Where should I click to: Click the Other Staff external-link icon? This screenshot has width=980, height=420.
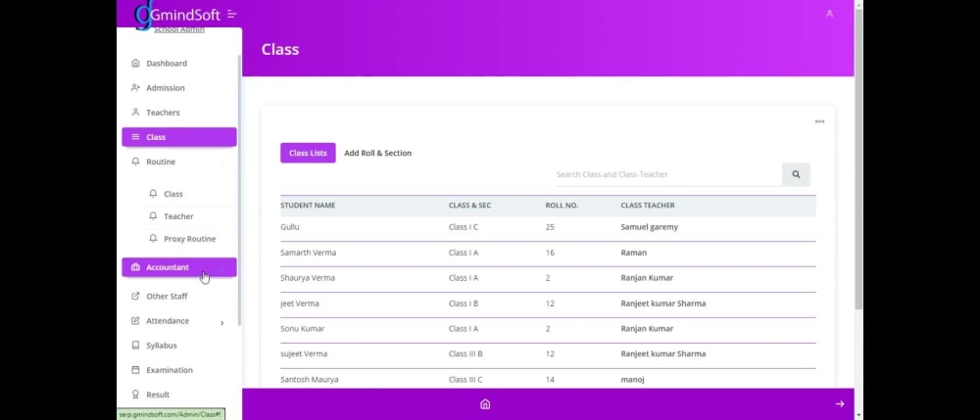coord(135,297)
